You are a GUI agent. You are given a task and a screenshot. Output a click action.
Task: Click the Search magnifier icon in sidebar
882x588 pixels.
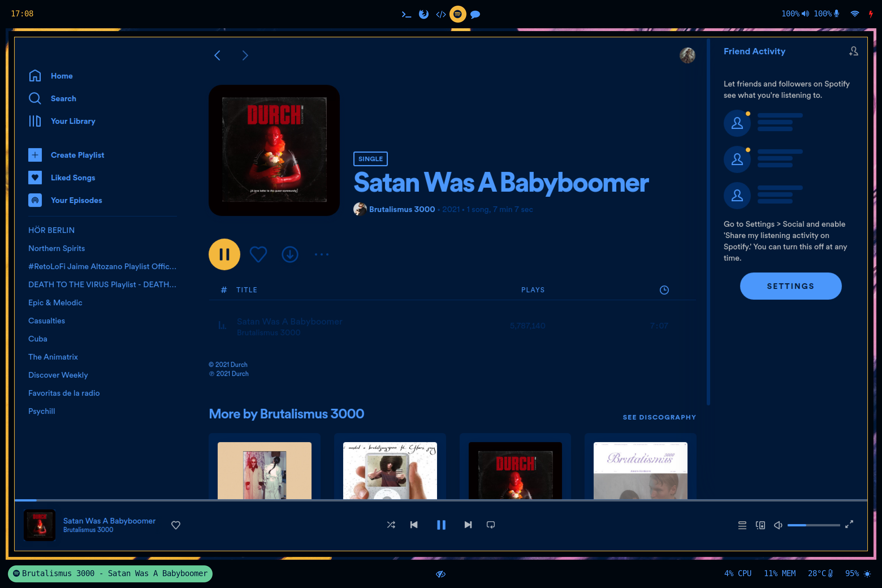click(35, 98)
